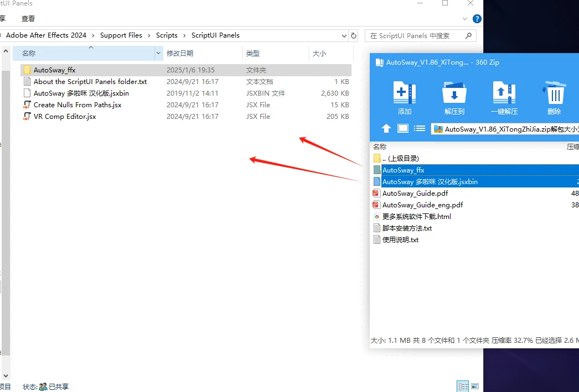Open the 名称 column filter dropdown
579x392 pixels.
(x=158, y=54)
